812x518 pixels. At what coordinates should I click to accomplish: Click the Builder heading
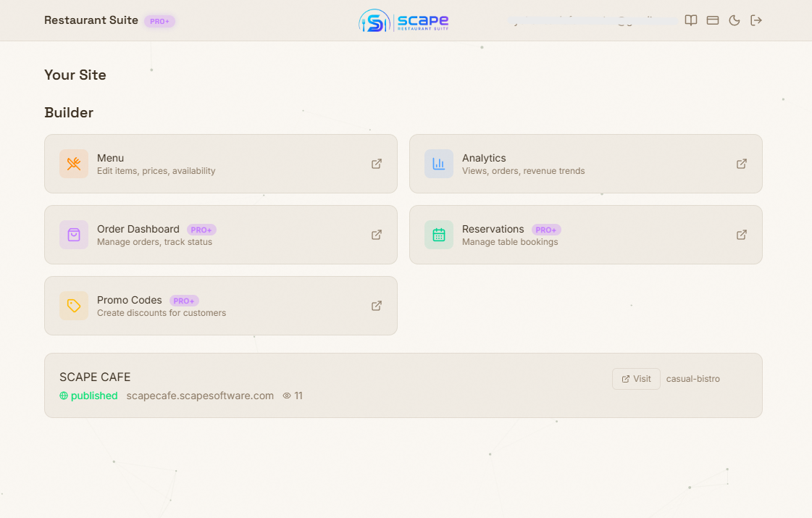click(x=69, y=112)
